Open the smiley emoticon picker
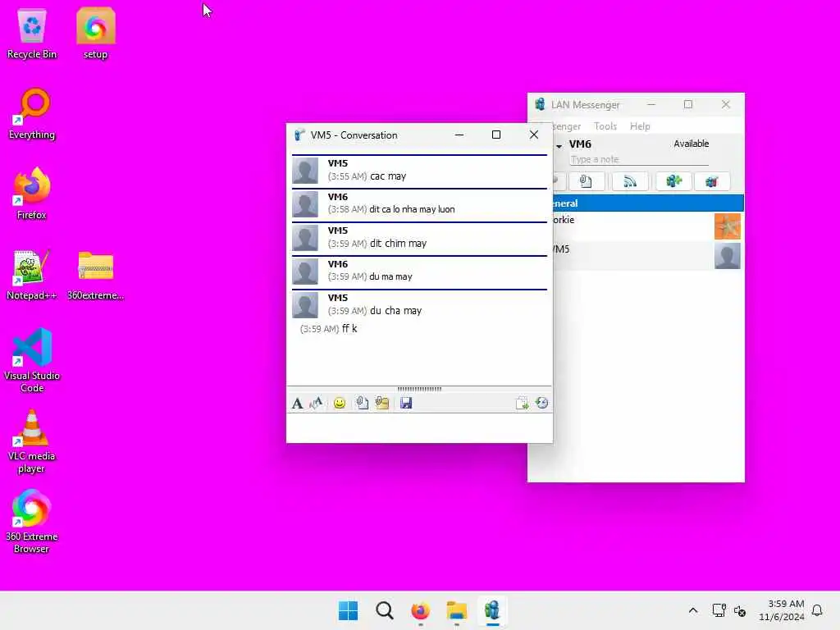The width and height of the screenshot is (840, 630). pos(339,403)
